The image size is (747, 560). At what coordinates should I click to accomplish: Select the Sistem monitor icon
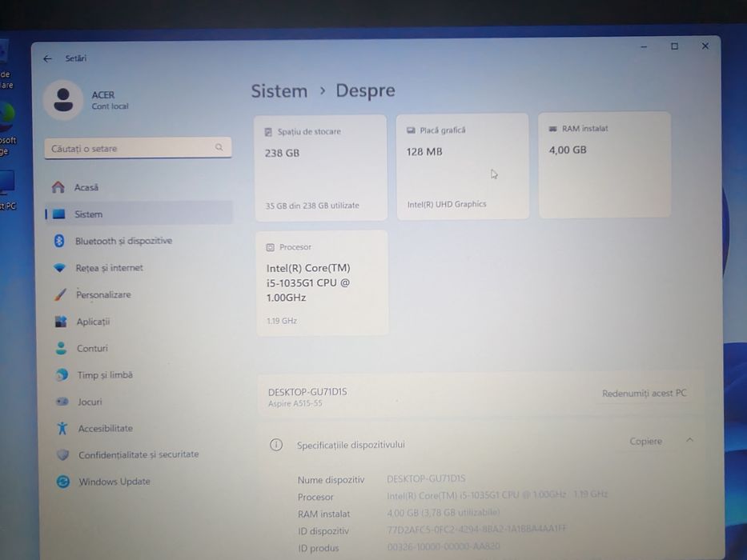58,214
